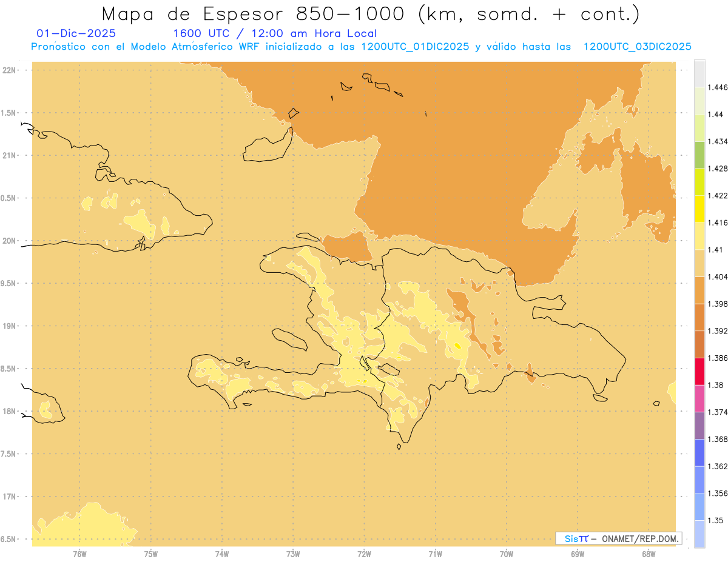
Task: Click the blue legend swatch between 1.362 and 1.368
Action: click(699, 453)
